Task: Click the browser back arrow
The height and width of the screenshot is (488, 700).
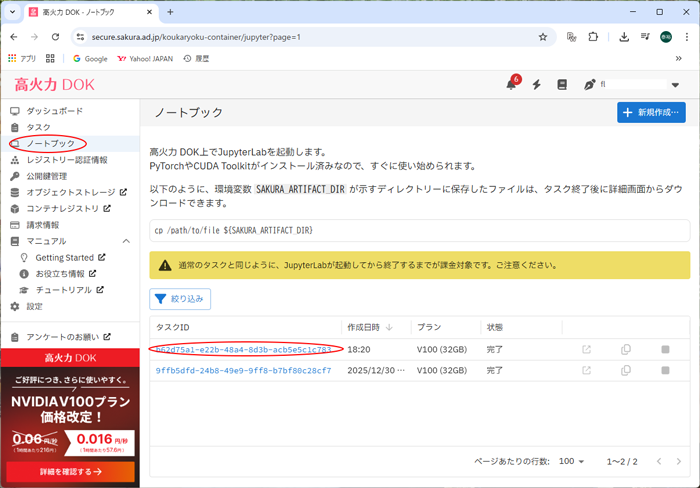Action: click(x=14, y=37)
